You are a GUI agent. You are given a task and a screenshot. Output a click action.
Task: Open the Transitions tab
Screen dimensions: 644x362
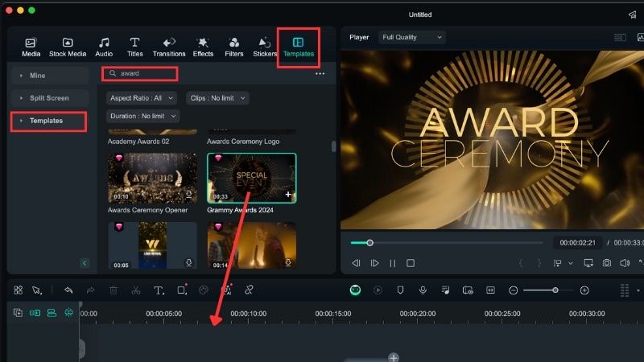click(x=169, y=47)
